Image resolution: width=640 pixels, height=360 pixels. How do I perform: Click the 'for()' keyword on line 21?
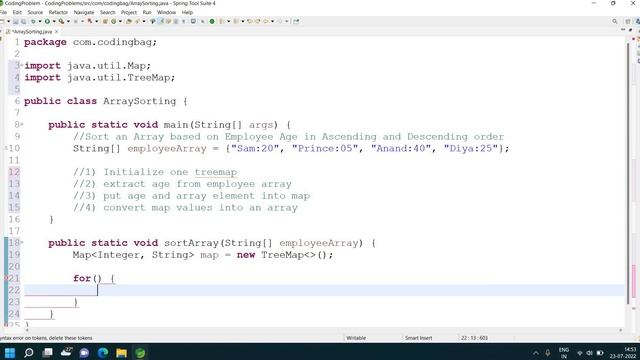(x=87, y=279)
